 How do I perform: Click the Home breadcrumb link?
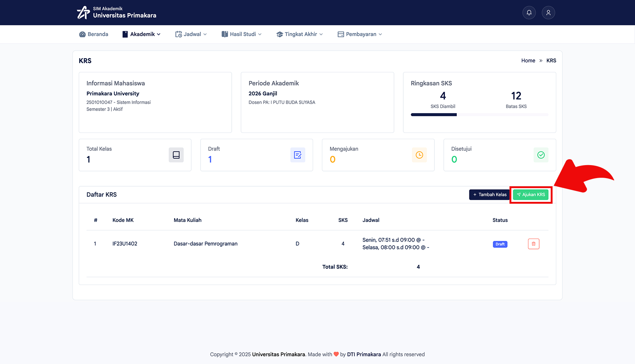[528, 60]
